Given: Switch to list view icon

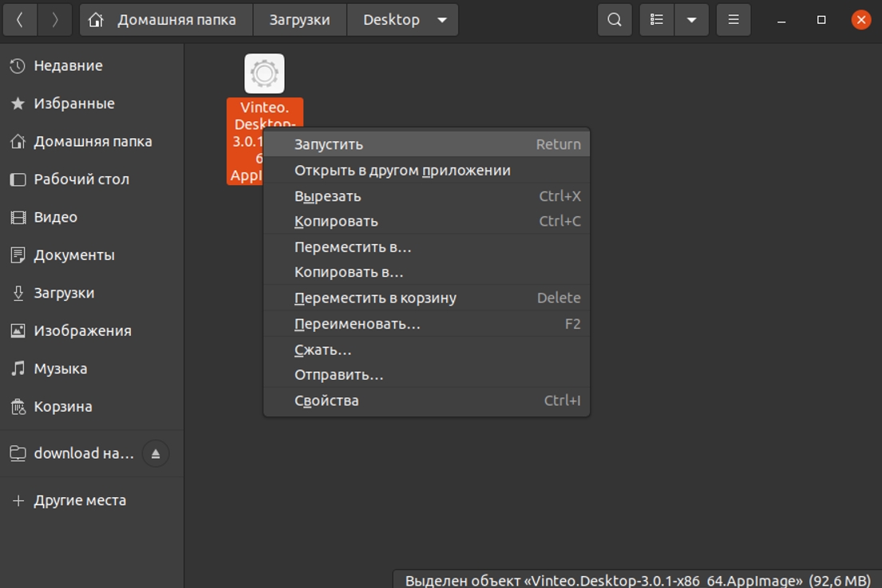Looking at the screenshot, I should [x=656, y=20].
